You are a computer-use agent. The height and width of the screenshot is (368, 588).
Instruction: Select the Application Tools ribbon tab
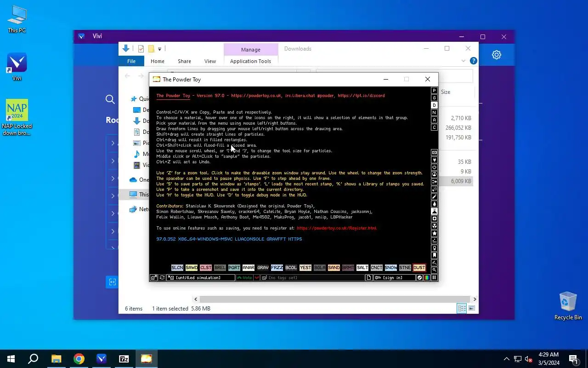[250, 61]
